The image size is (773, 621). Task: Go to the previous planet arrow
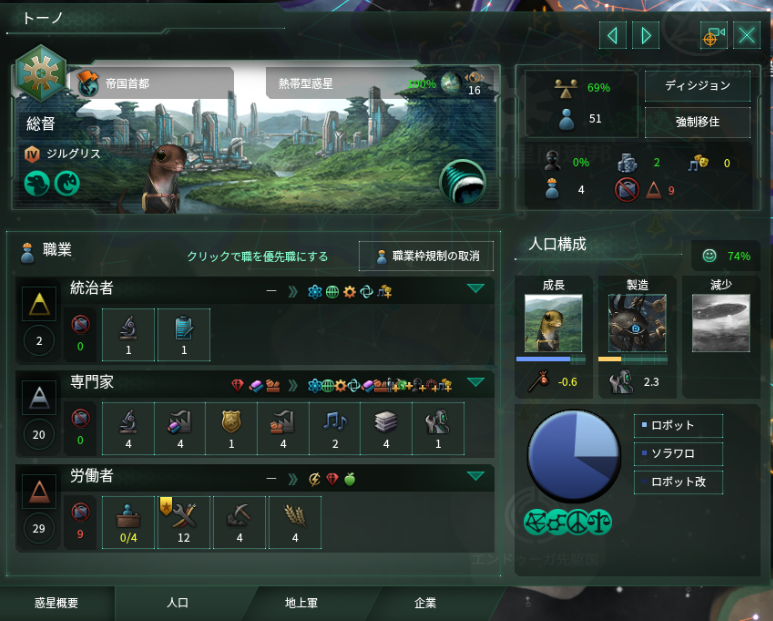point(613,35)
